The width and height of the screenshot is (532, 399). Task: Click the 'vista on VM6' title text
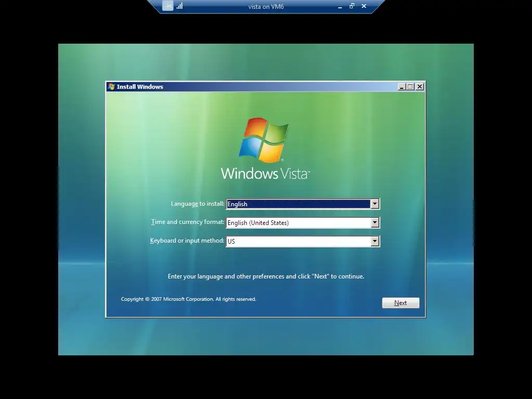tap(266, 6)
